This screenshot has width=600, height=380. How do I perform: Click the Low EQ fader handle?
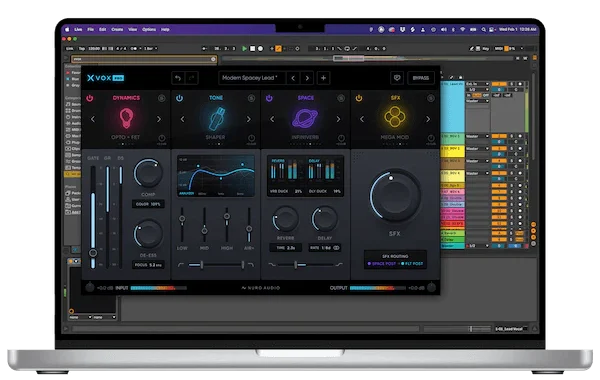tap(182, 219)
